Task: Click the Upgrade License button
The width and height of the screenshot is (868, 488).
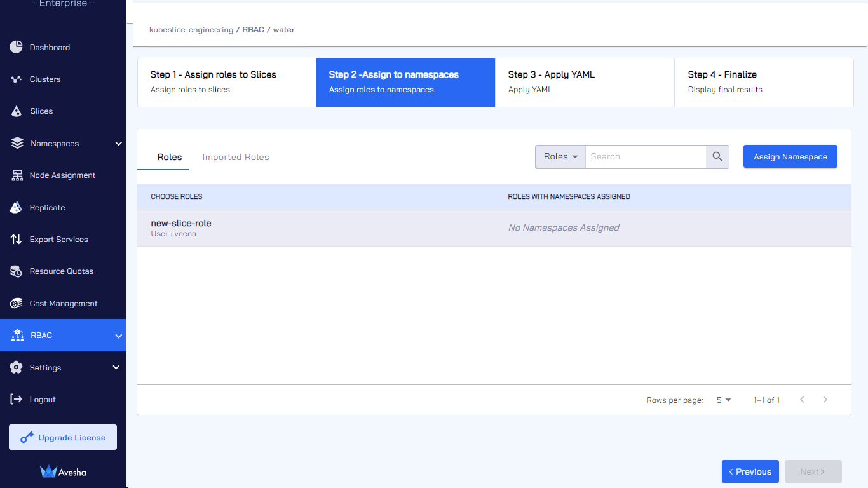Action: 63,437
